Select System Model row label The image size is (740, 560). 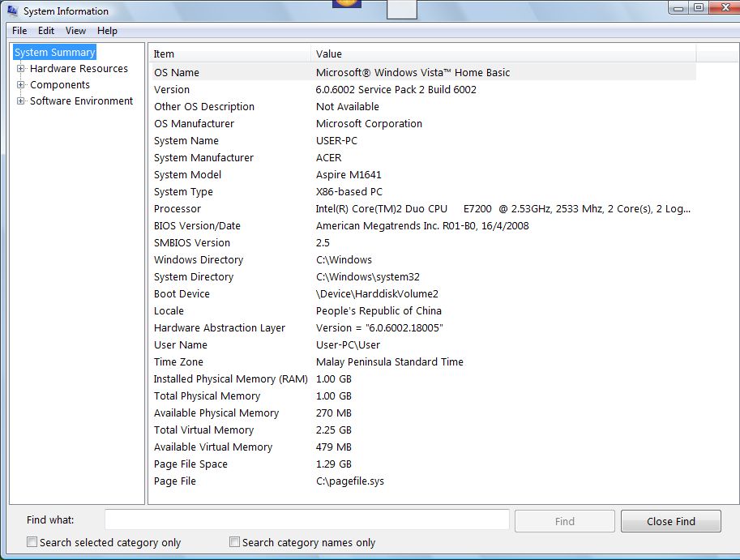[187, 174]
